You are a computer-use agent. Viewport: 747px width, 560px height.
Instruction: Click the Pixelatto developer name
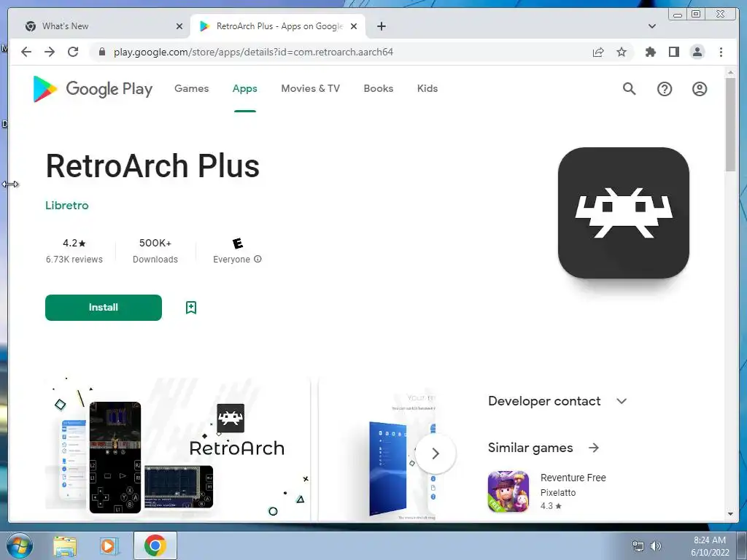tap(558, 492)
